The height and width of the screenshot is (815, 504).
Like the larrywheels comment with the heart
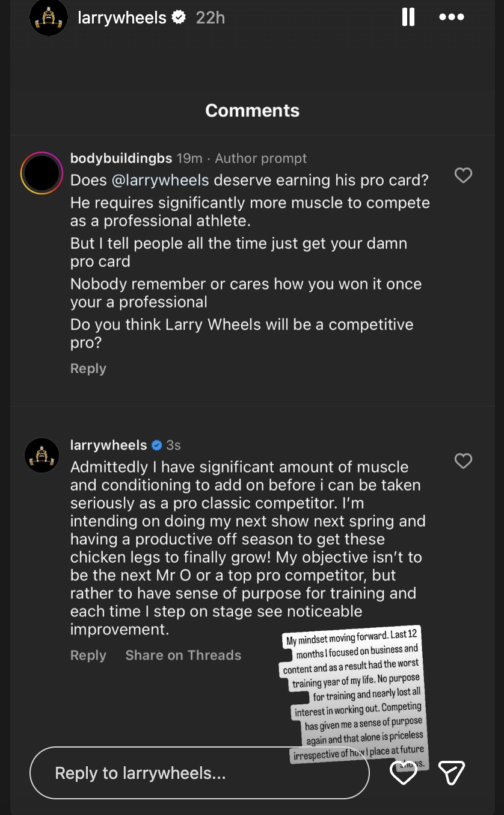tap(463, 461)
